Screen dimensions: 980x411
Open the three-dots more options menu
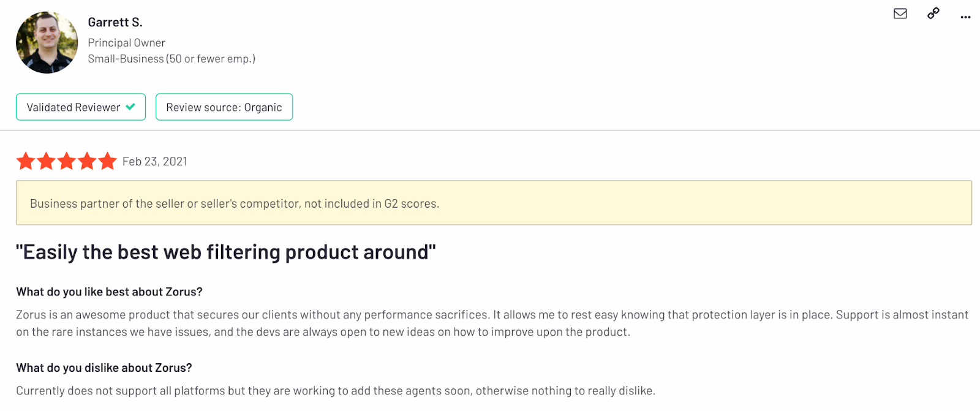point(965,17)
